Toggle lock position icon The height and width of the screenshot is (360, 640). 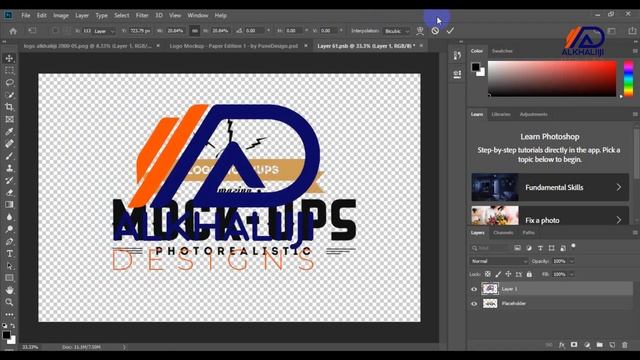(x=508, y=274)
